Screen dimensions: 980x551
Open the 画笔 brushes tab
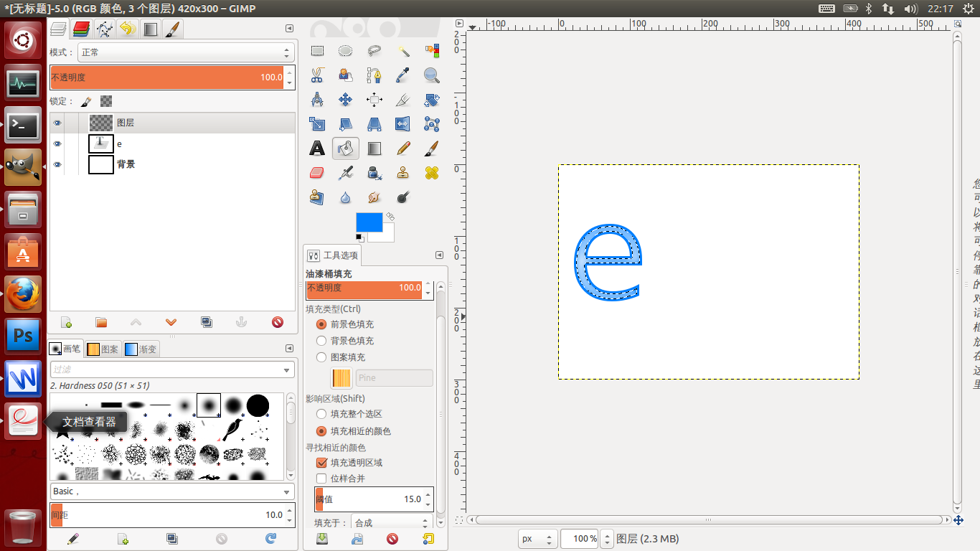(x=65, y=349)
